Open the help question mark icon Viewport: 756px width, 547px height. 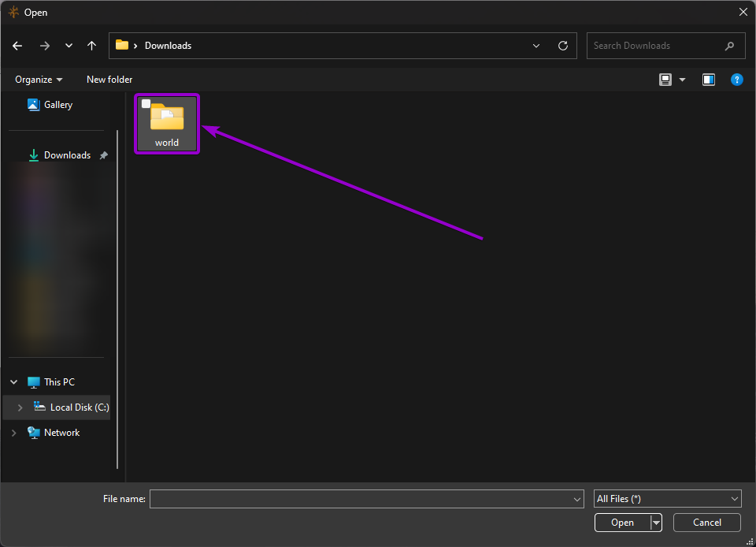tap(736, 79)
